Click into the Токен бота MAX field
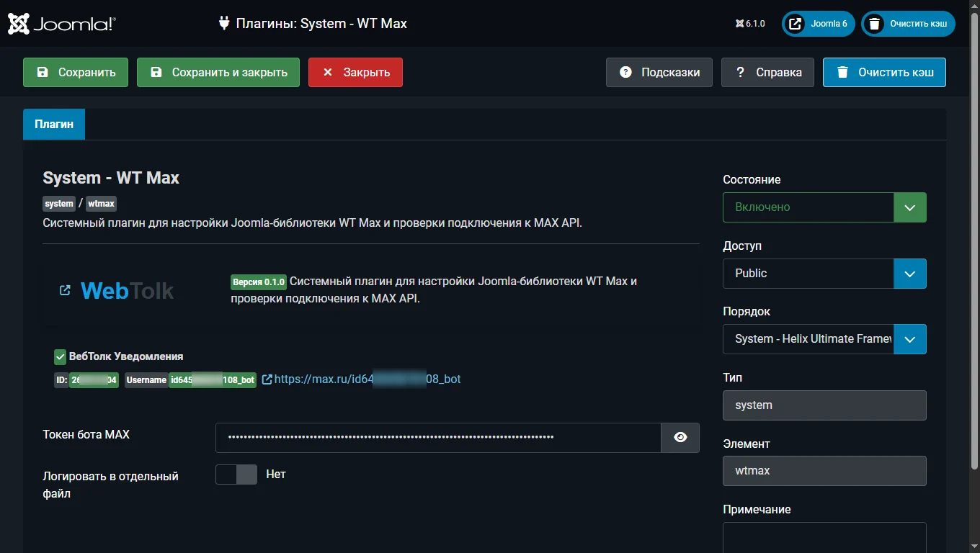Screen dimensions: 980x553 (438, 437)
